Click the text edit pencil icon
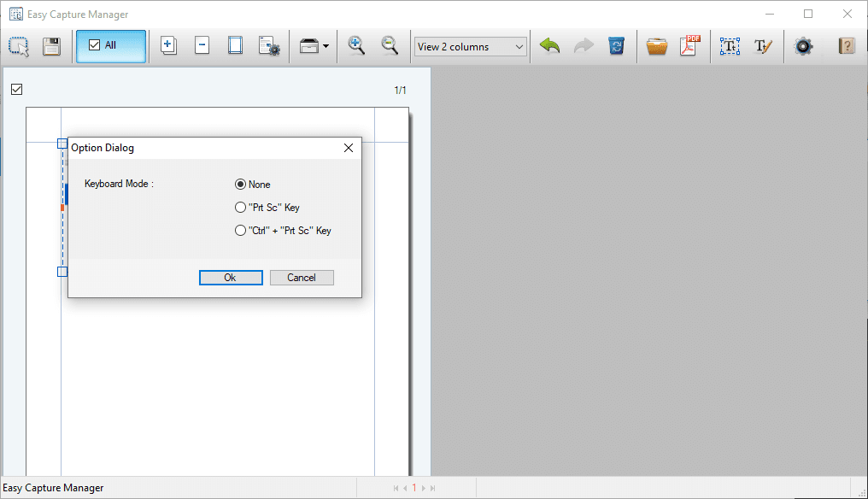The image size is (868, 499). pyautogui.click(x=763, y=46)
